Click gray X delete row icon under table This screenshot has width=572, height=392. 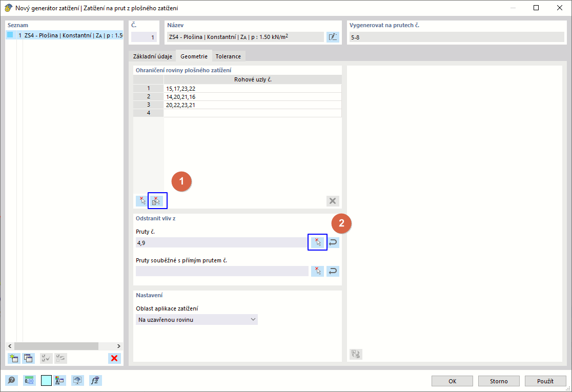(x=333, y=201)
